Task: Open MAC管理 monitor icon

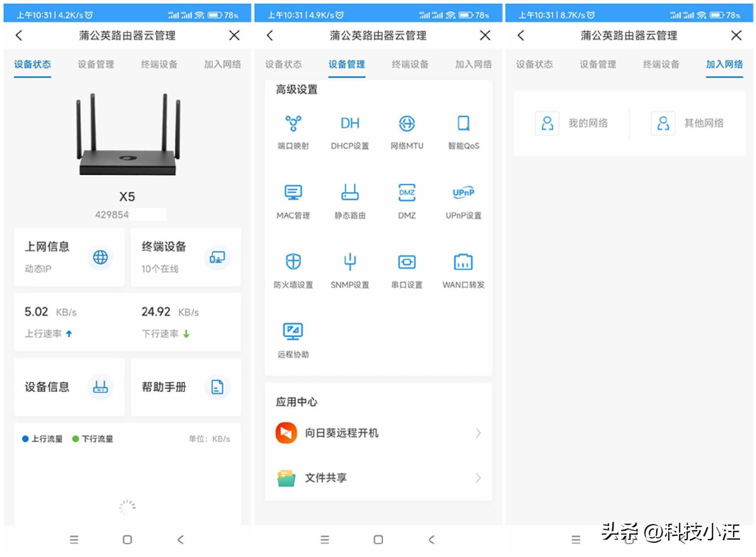Action: pyautogui.click(x=293, y=193)
